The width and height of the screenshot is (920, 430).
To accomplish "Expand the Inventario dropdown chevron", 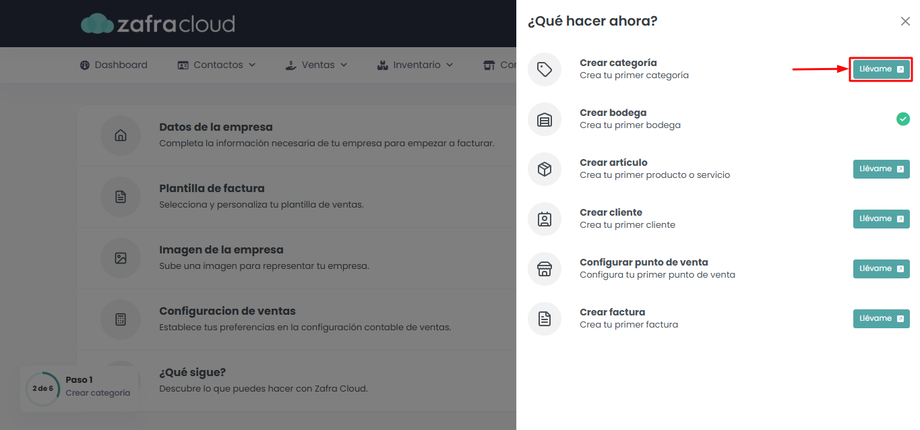I will [449, 65].
